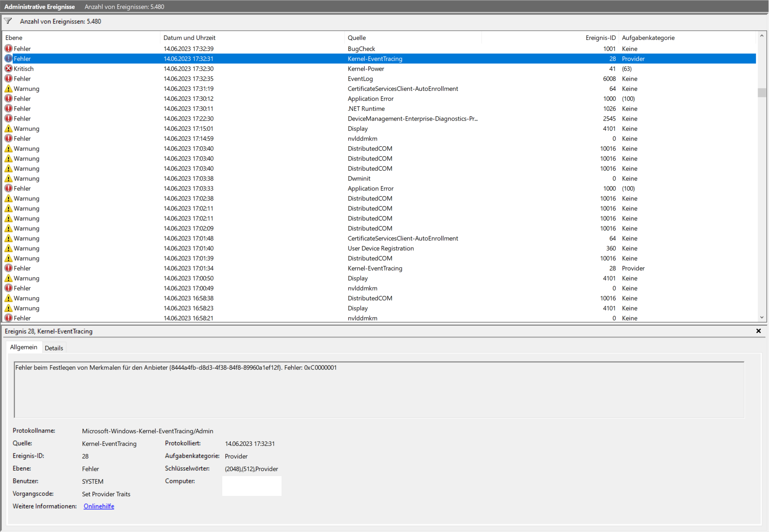This screenshot has height=532, width=769.
Task: Click the Kritisch level text
Action: pyautogui.click(x=24, y=68)
